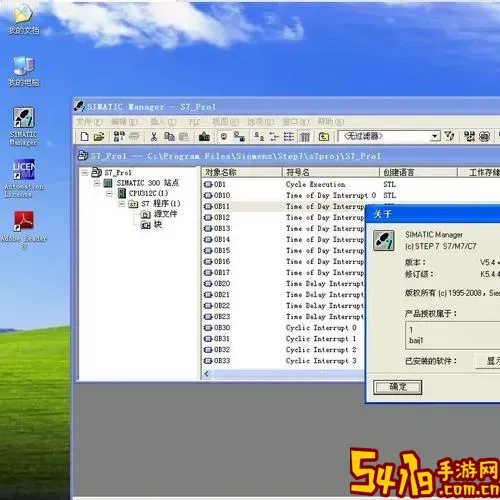Click the S7 Memory Card toolbar icon
Image resolution: width=500 pixels, height=500 pixels.
[x=134, y=136]
